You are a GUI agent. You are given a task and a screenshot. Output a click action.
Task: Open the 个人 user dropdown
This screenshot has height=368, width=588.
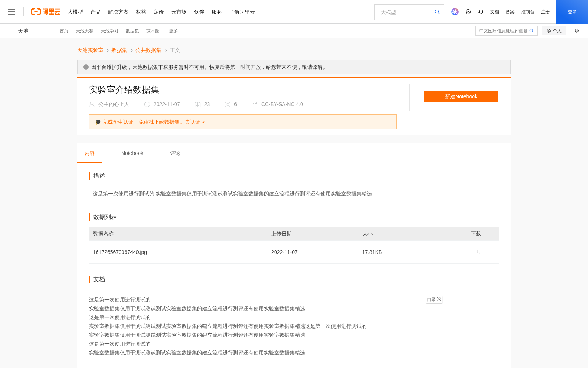pyautogui.click(x=554, y=31)
